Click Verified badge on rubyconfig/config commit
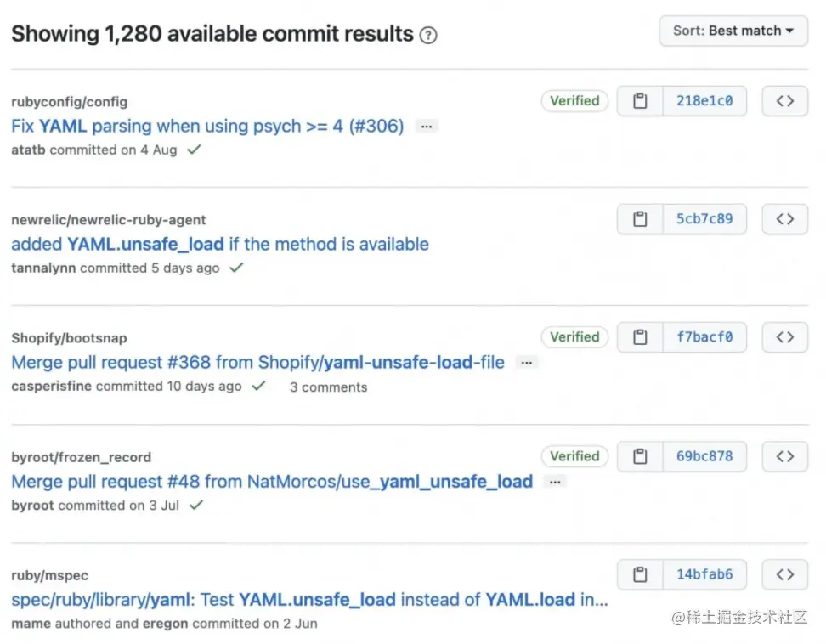The image size is (826, 644). (x=574, y=101)
